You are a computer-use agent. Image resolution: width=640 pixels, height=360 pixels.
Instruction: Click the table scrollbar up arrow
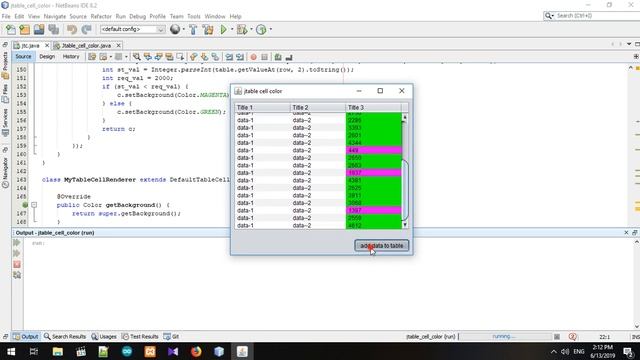click(405, 117)
